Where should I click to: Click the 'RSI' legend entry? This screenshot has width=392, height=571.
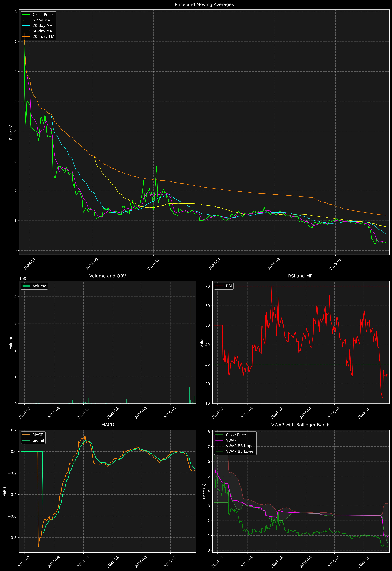229,286
